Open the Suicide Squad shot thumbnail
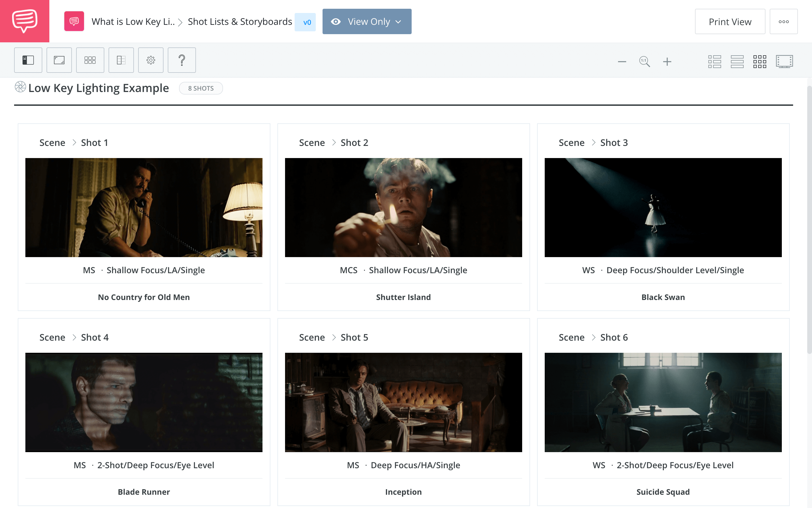The width and height of the screenshot is (812, 508). click(x=663, y=402)
